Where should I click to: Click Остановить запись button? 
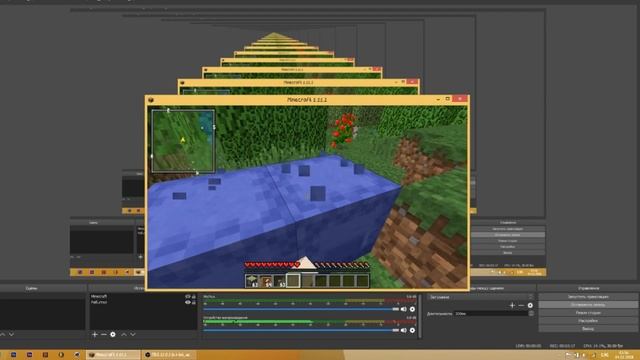(588, 305)
